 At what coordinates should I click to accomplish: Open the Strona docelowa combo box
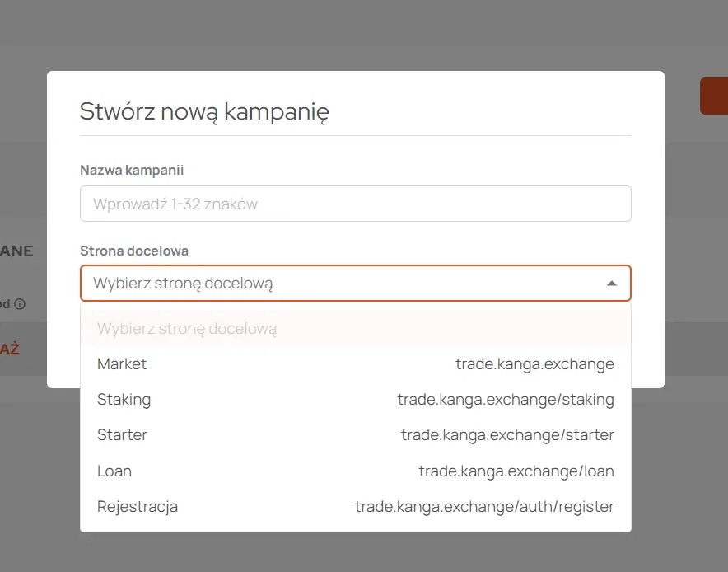(355, 283)
